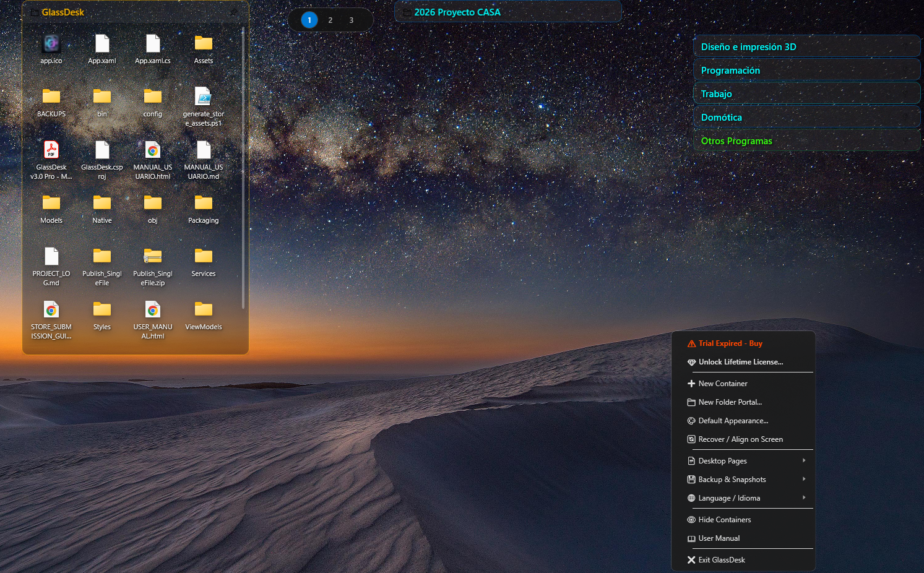Switch to desktop page 1
The height and width of the screenshot is (573, 924).
309,20
